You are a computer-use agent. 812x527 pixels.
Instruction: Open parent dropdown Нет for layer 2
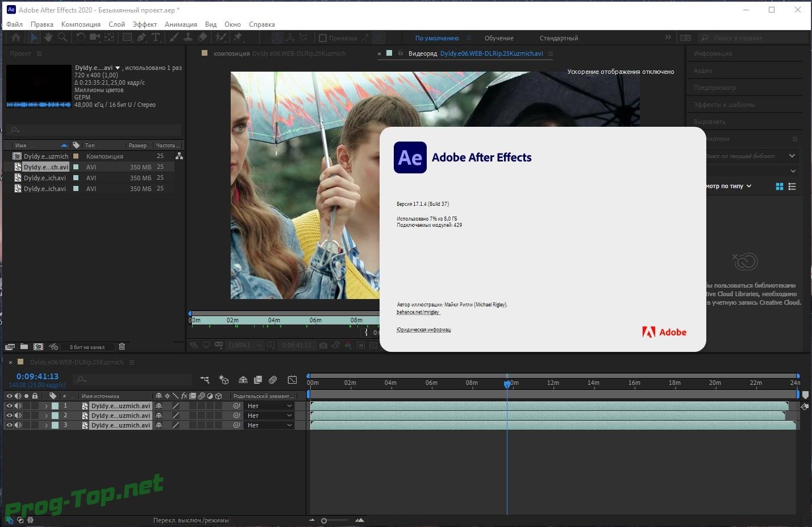(269, 416)
